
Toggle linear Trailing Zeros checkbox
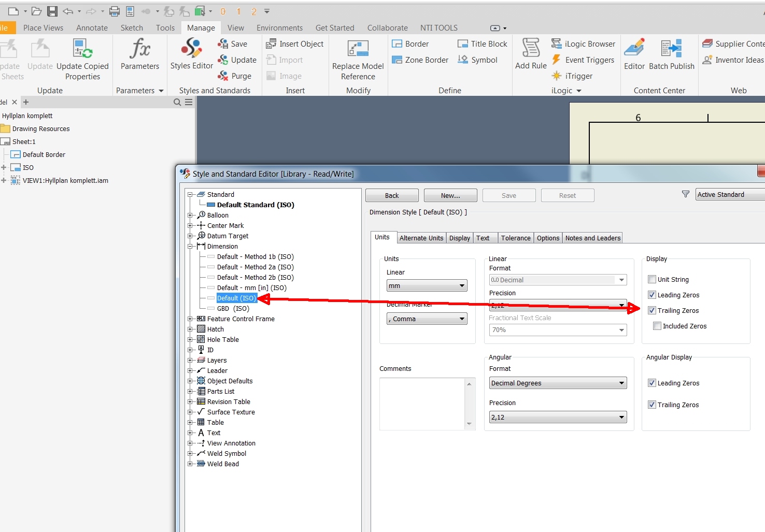coord(652,310)
